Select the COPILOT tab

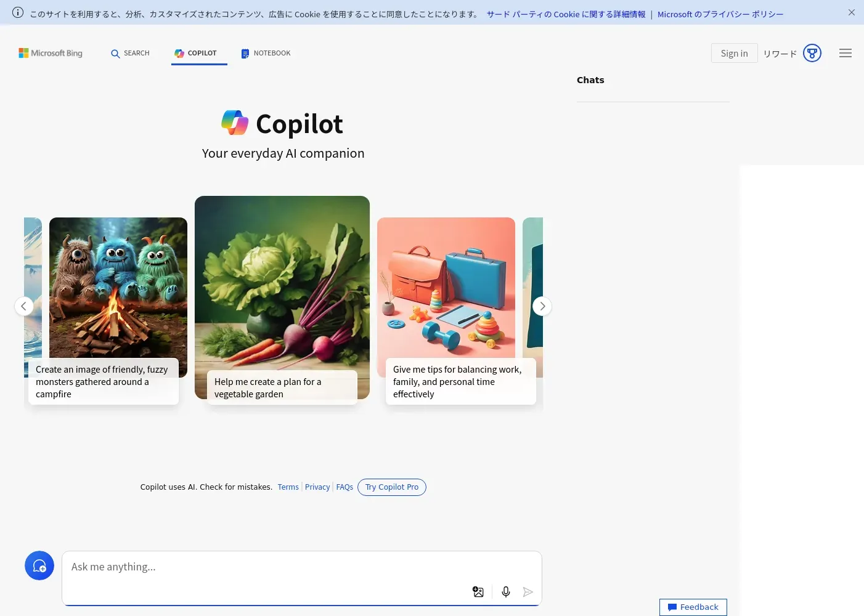(x=196, y=54)
